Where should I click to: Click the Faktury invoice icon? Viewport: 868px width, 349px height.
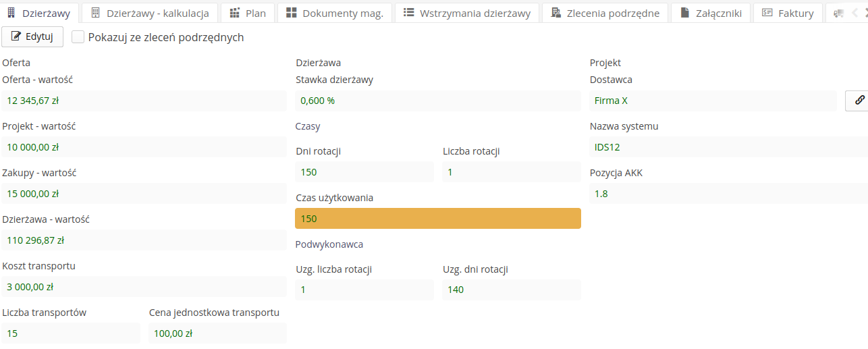click(x=767, y=13)
